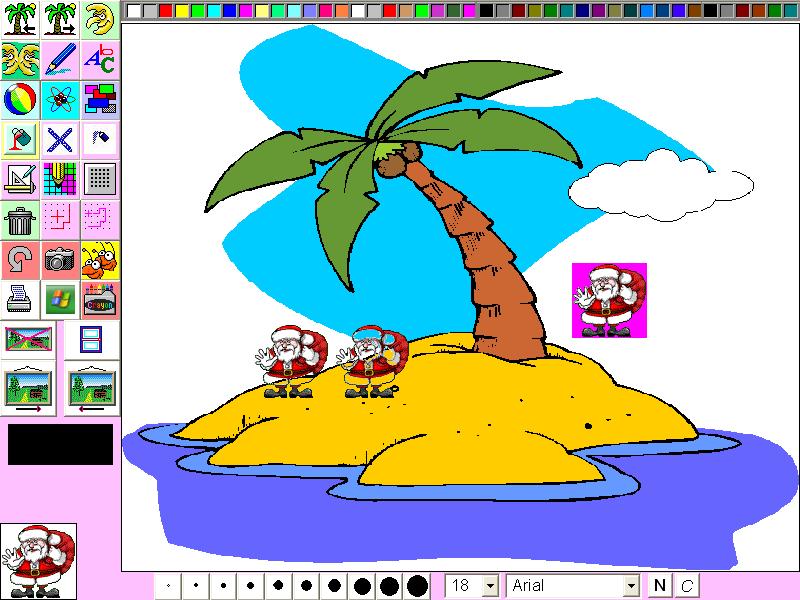Click the colored grid with pencil icon
This screenshot has height=600, width=800.
[60, 179]
